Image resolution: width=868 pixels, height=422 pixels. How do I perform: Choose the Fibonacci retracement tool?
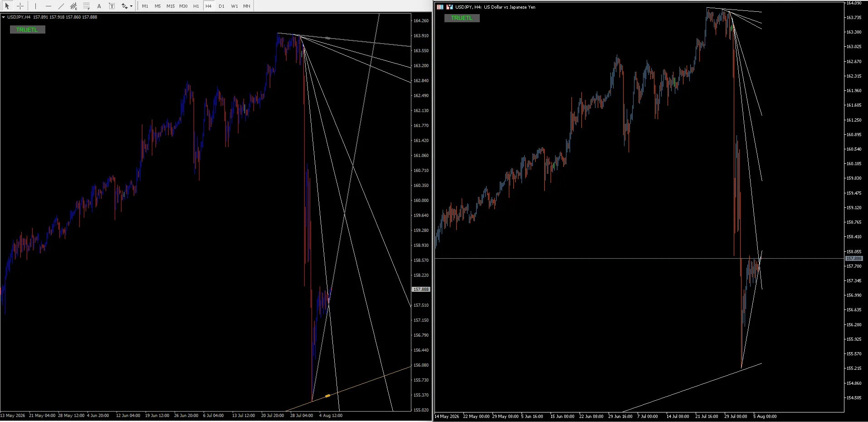(86, 6)
